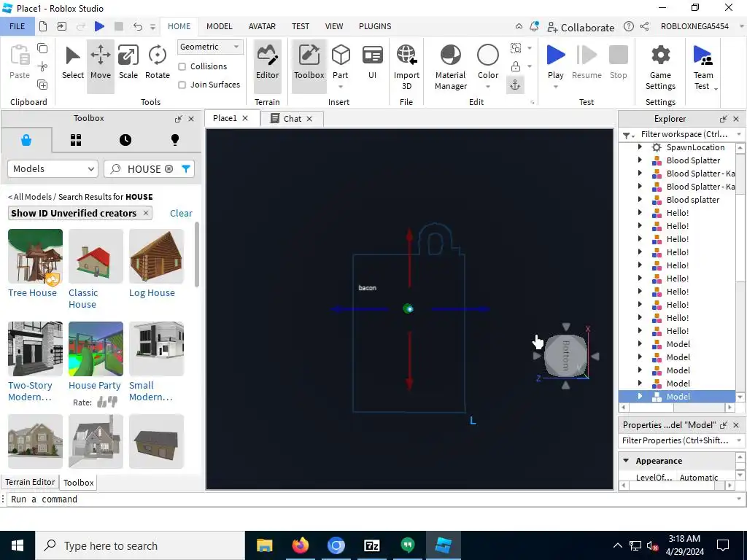Open the Log House model link
This screenshot has height=560, width=747.
click(x=152, y=293)
